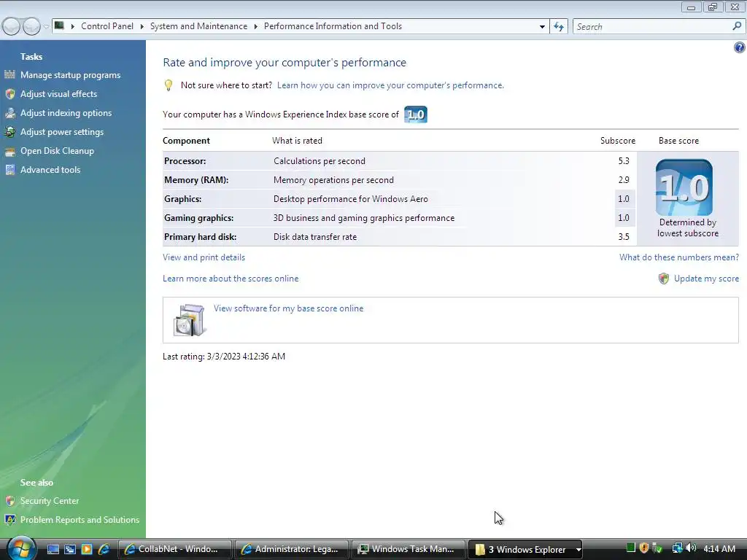Open the Windows Start orb
The image size is (747, 560).
[x=20, y=548]
